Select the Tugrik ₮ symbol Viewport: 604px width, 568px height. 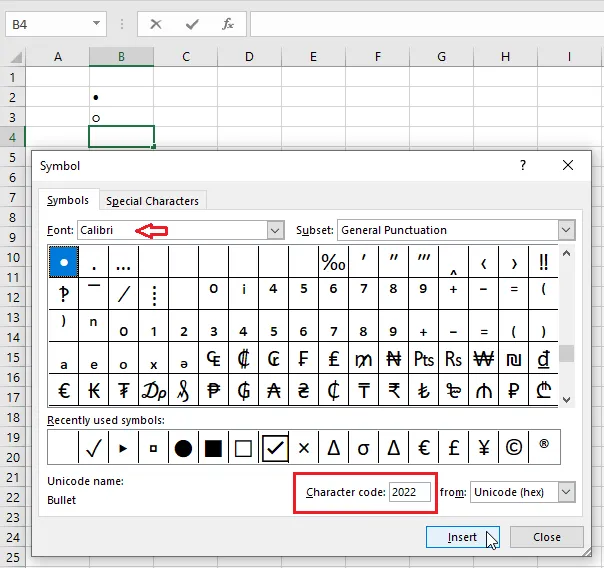(x=124, y=390)
